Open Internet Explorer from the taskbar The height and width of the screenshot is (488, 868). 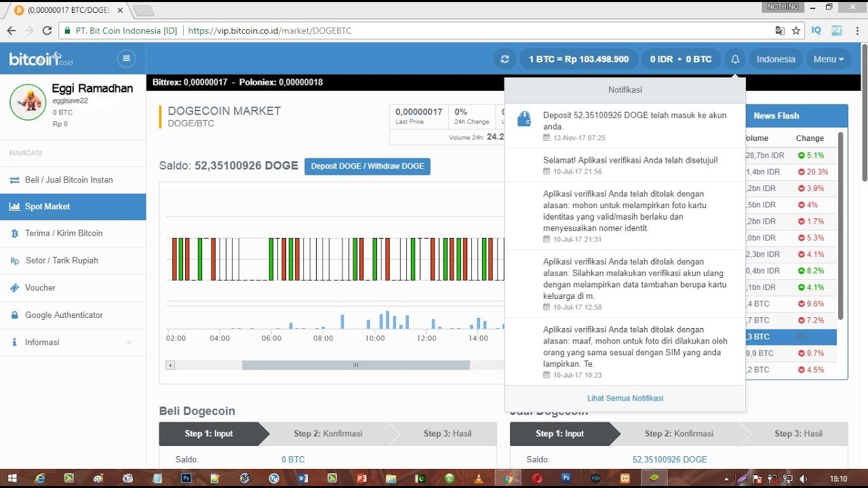point(41,479)
